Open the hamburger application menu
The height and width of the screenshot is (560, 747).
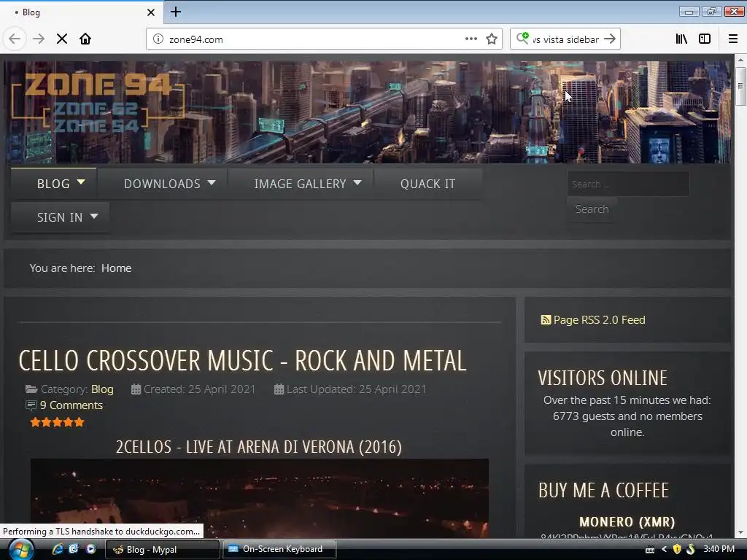(x=733, y=39)
